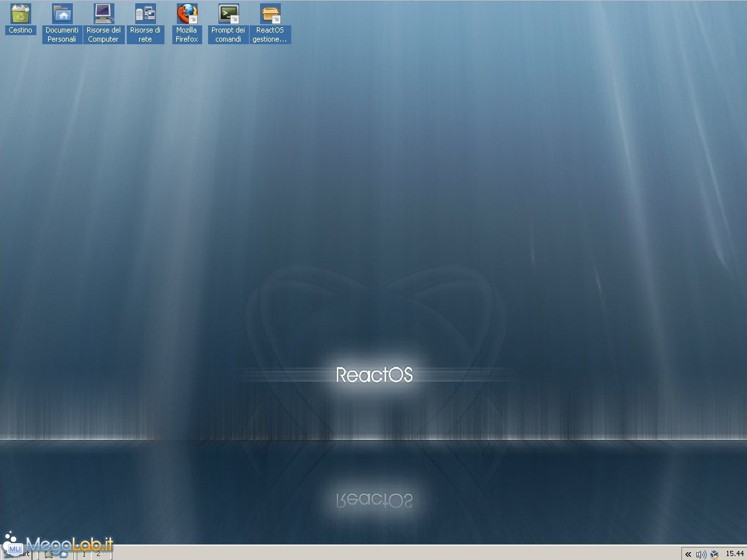Click the show desktop quick launch icon
Screen dimensions: 747x560
(49, 553)
